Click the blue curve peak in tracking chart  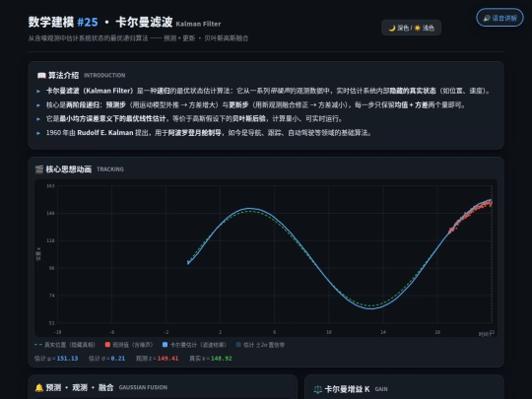[x=249, y=208]
